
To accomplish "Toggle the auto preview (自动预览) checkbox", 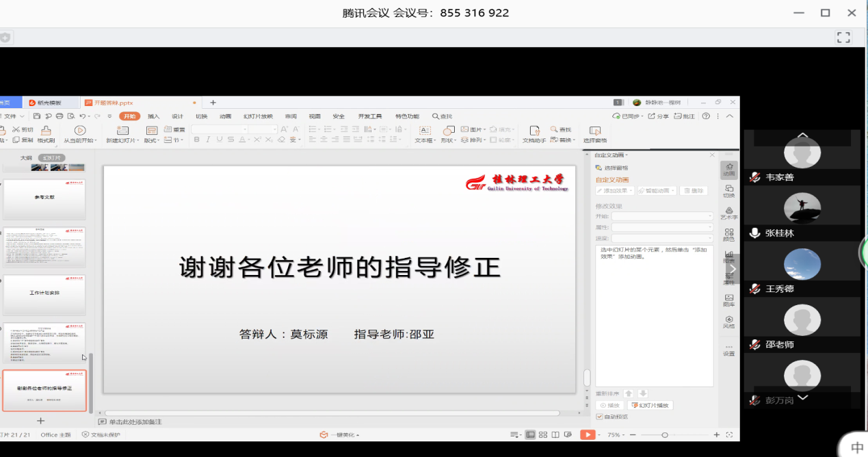I will click(x=600, y=417).
